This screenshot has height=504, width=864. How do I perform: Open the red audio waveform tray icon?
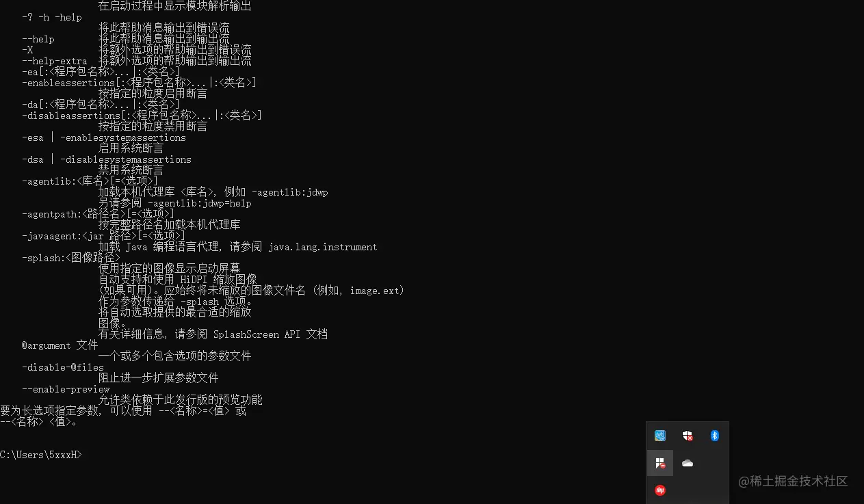(660, 490)
